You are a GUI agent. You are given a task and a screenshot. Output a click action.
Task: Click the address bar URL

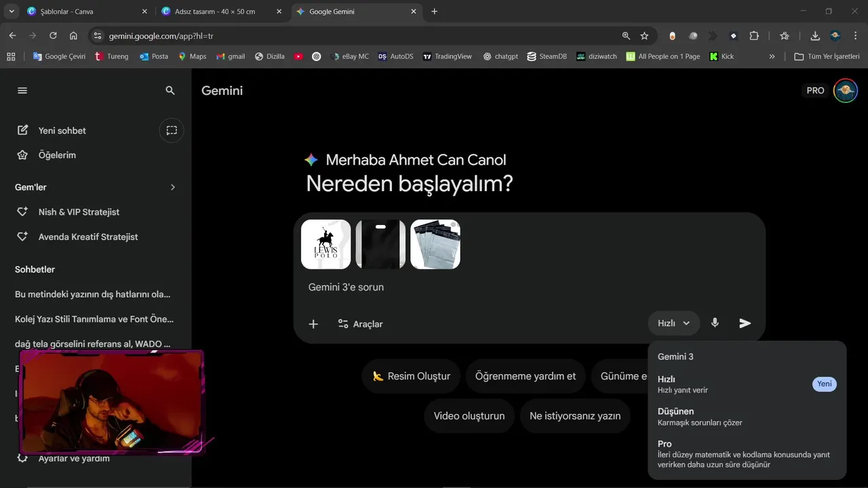(161, 36)
